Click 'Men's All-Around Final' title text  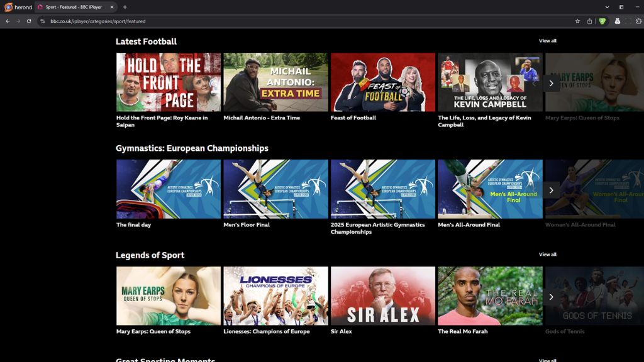(469, 225)
